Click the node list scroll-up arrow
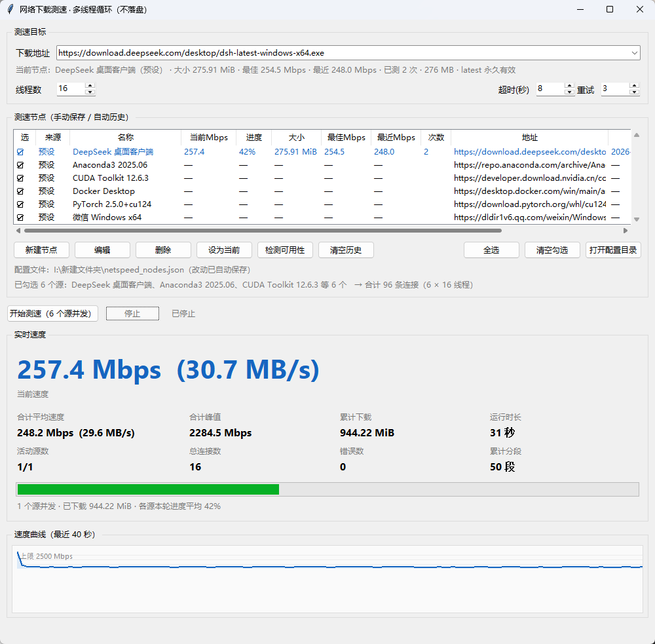Image resolution: width=655 pixels, height=644 pixels. coord(637,135)
